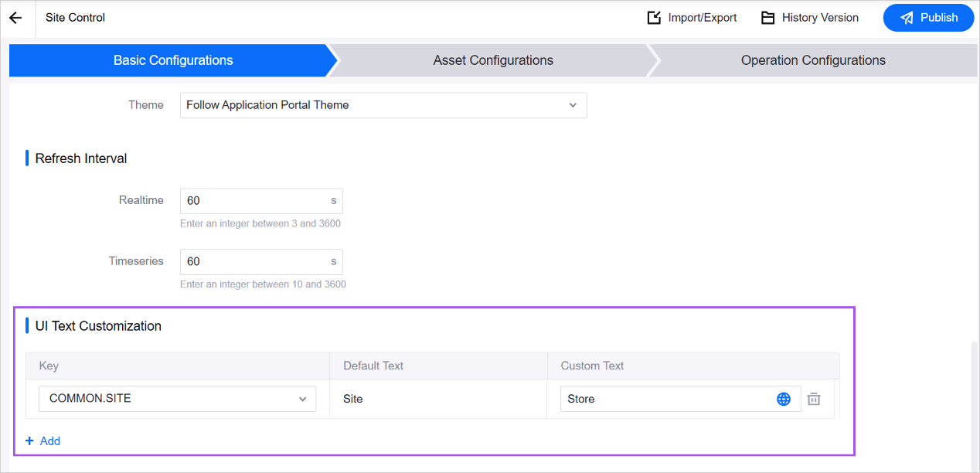Delete the COMMON.SITE row with trash icon
Screen dimensions: 980x473
(x=814, y=399)
